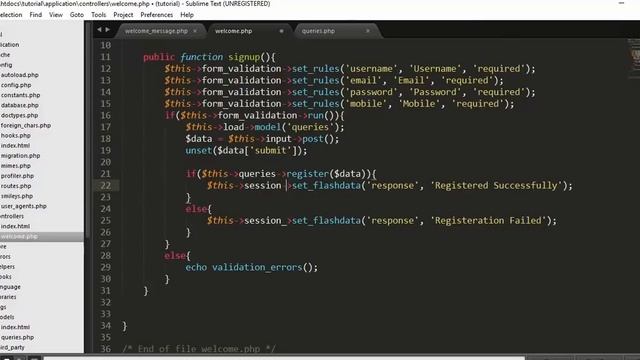Viewport: 640px width, 360px height.
Task: Click line number 11 in gutter
Action: [106, 57]
